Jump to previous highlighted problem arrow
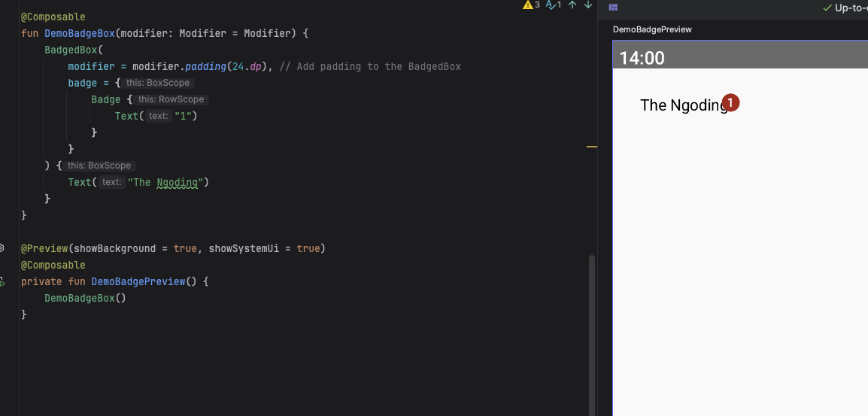This screenshot has width=868, height=416. 572,5
